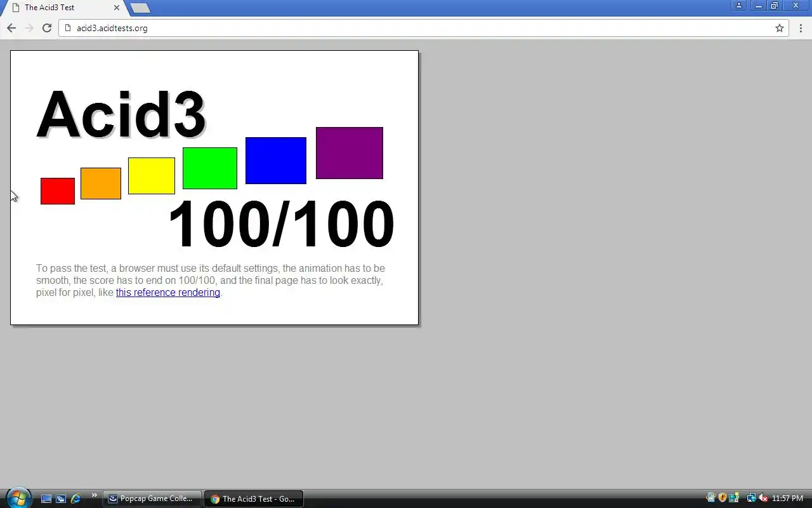The width and height of the screenshot is (812, 508).
Task: Bookmark this page with the star icon
Action: coord(780,28)
